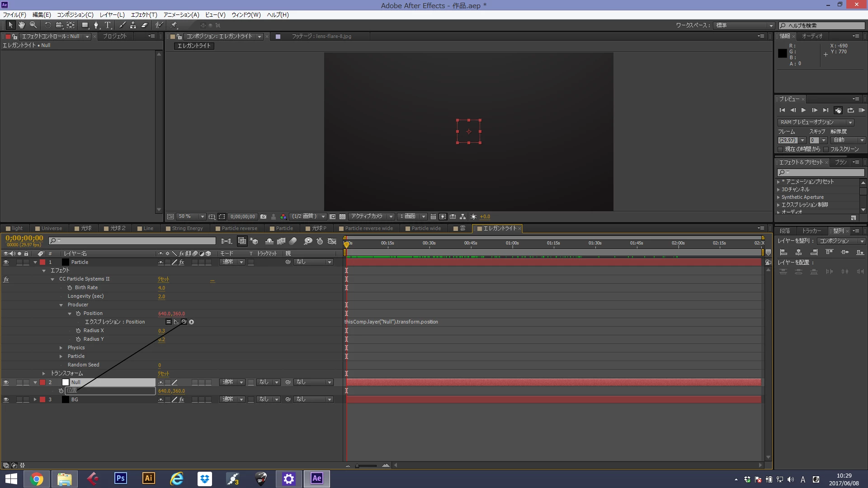868x488 pixels.
Task: Click リセット for CC Particle Systems II
Action: pyautogui.click(x=163, y=279)
